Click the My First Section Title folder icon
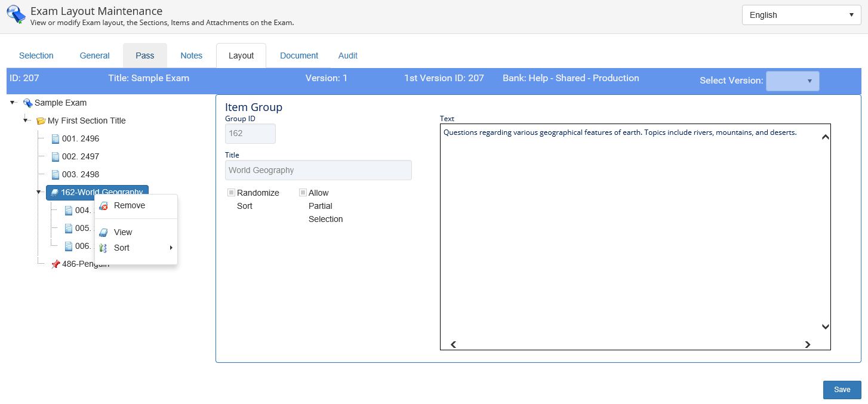 (41, 121)
